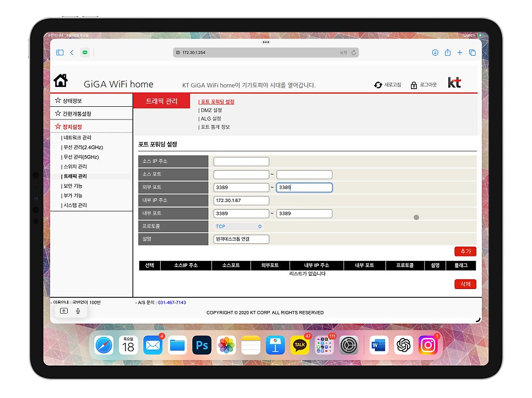Show all tabs overview icon
The width and height of the screenshot is (532, 398).
pos(473,52)
